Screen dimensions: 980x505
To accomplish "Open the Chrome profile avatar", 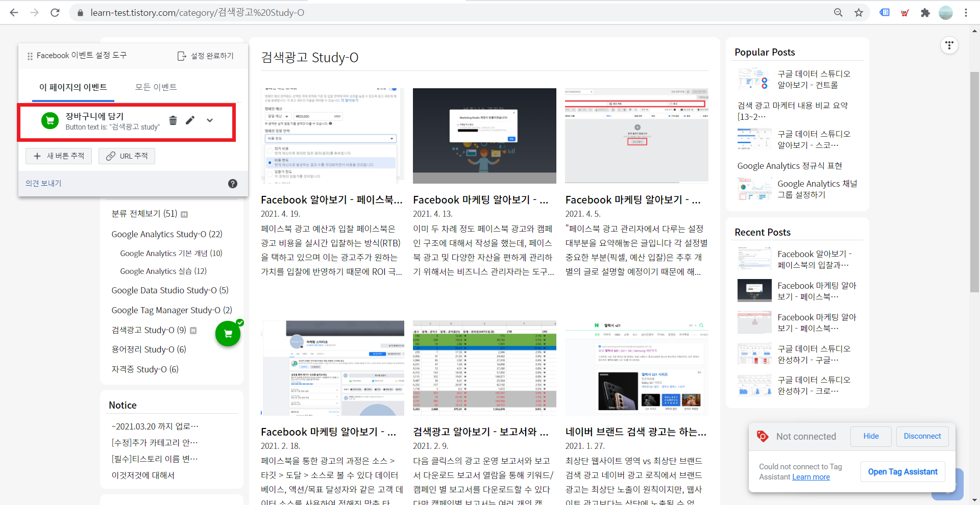I will pyautogui.click(x=946, y=13).
